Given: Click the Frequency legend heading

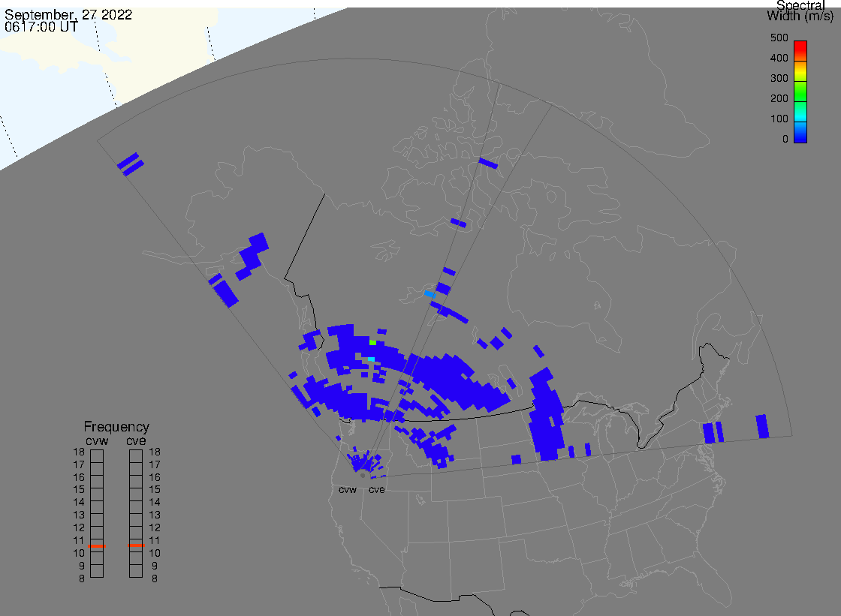Looking at the screenshot, I should (116, 427).
